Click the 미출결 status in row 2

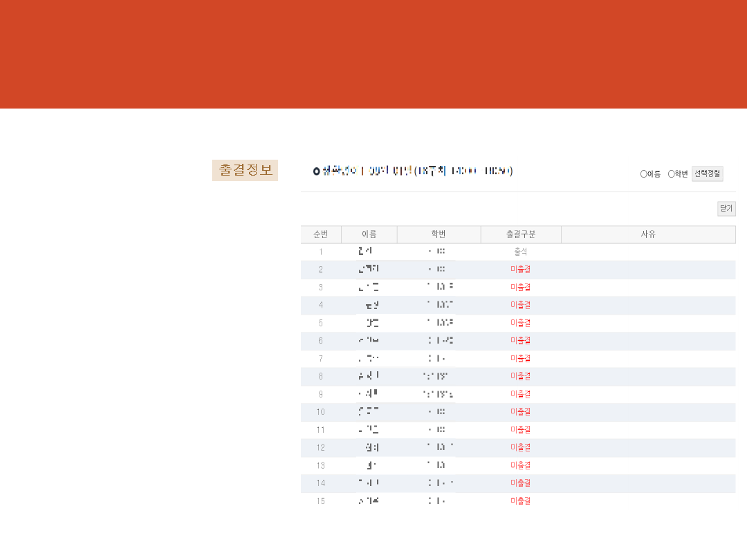click(x=520, y=270)
